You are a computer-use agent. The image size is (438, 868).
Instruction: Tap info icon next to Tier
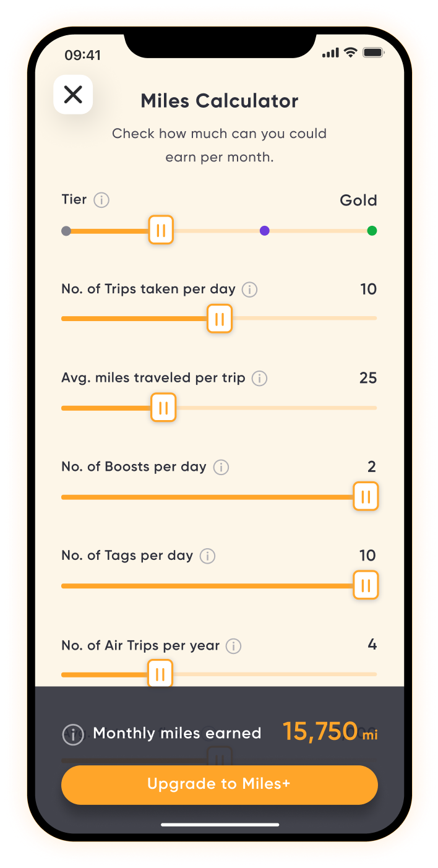coord(101,200)
